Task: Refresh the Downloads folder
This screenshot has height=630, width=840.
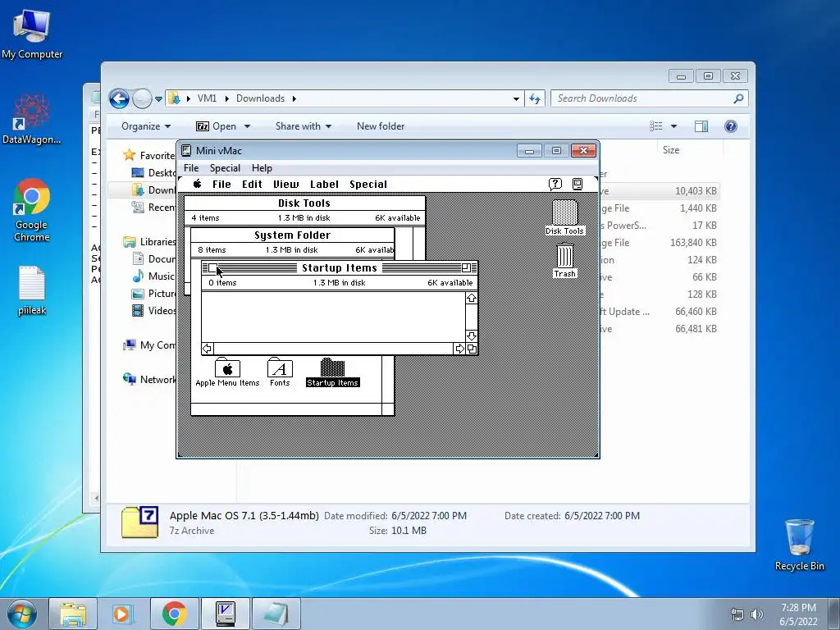Action: pyautogui.click(x=535, y=98)
